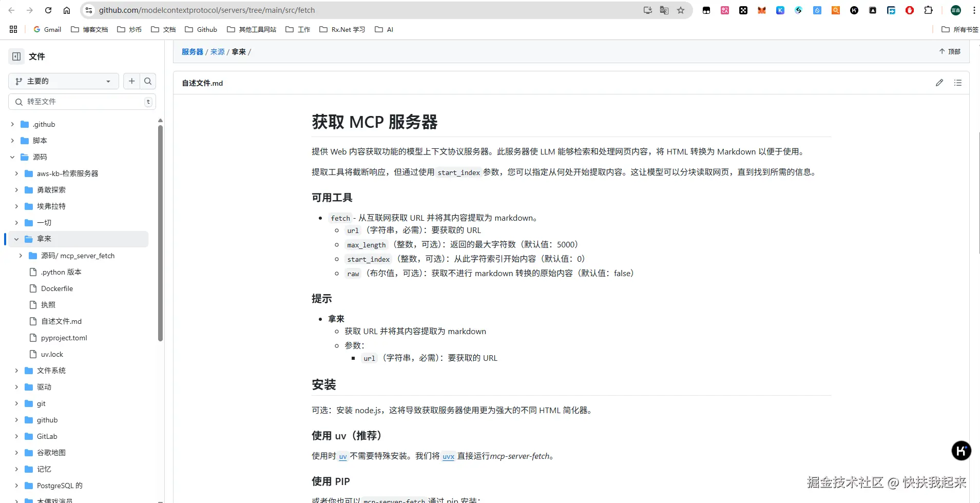Open the Extensions puzzle-piece menu
The width and height of the screenshot is (980, 503).
tap(928, 10)
